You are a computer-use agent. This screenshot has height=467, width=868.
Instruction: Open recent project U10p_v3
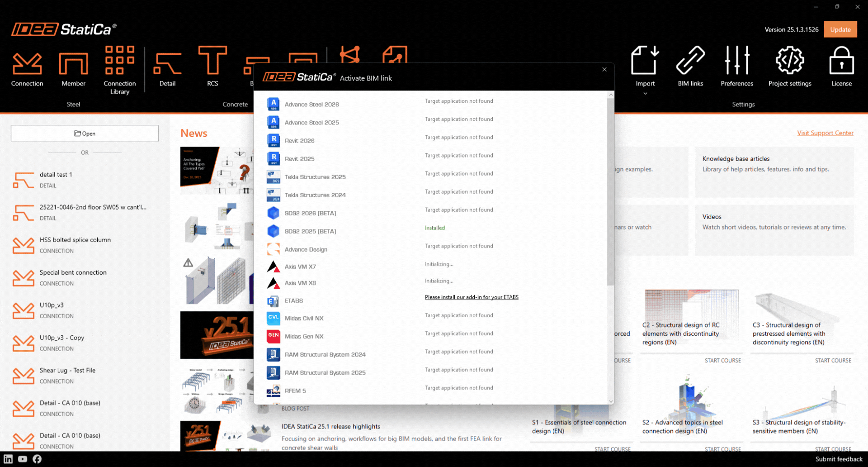[x=85, y=310]
